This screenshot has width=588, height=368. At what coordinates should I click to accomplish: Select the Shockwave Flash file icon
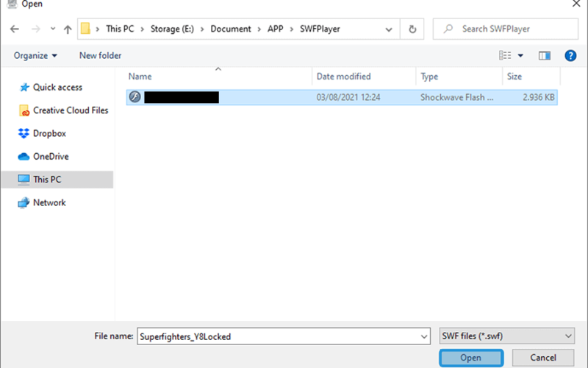coord(135,97)
